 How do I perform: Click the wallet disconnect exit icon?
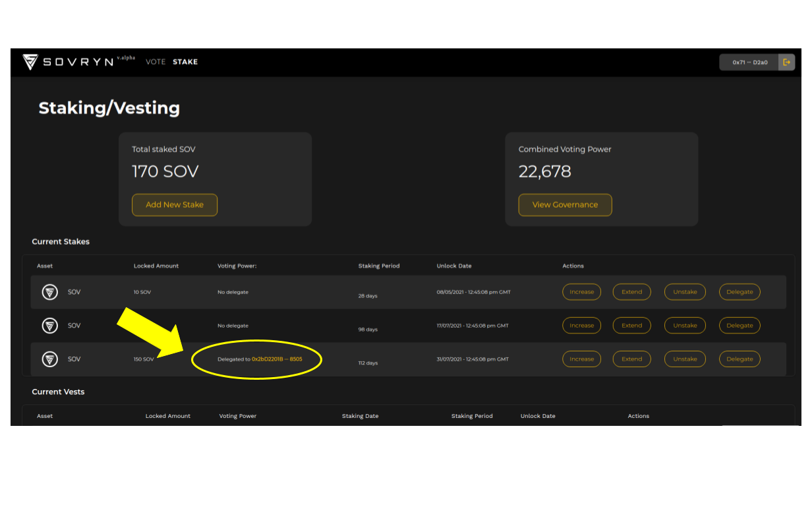[786, 62]
